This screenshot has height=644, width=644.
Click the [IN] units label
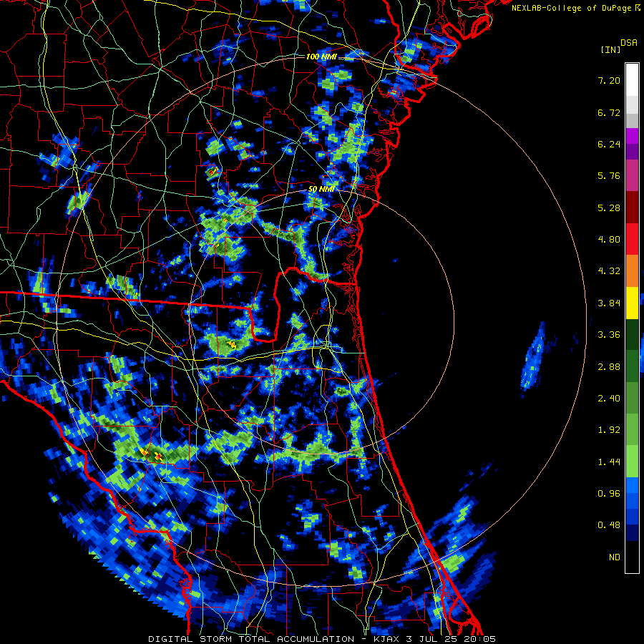point(610,49)
